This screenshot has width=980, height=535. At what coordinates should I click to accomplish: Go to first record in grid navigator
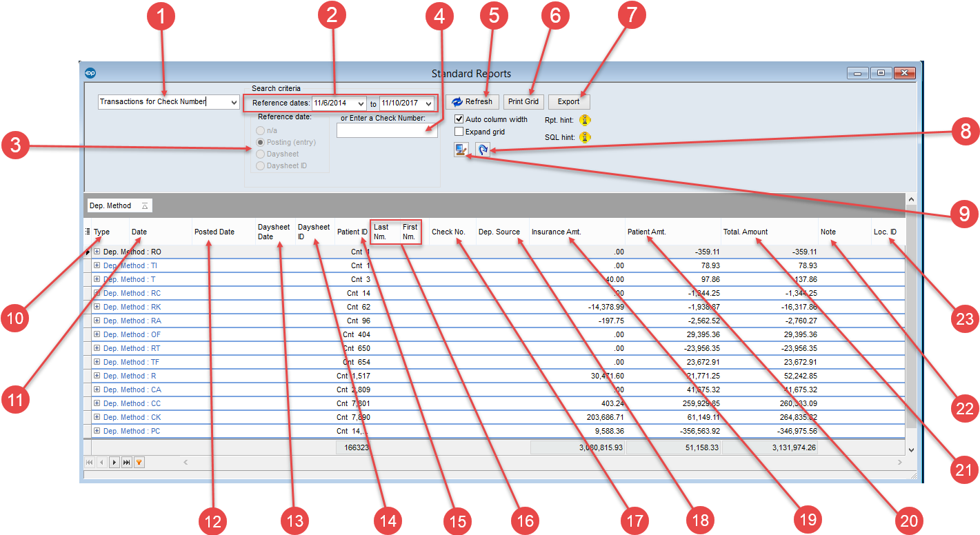89,462
